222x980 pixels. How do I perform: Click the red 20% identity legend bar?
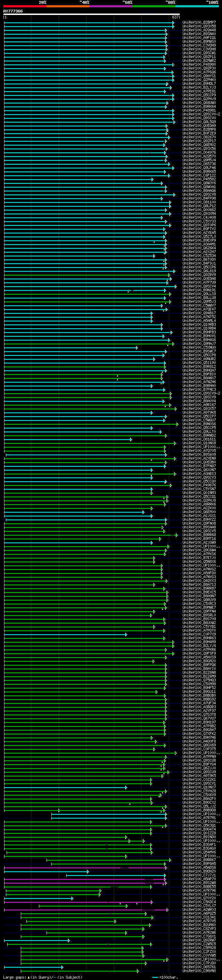coord(25,6)
